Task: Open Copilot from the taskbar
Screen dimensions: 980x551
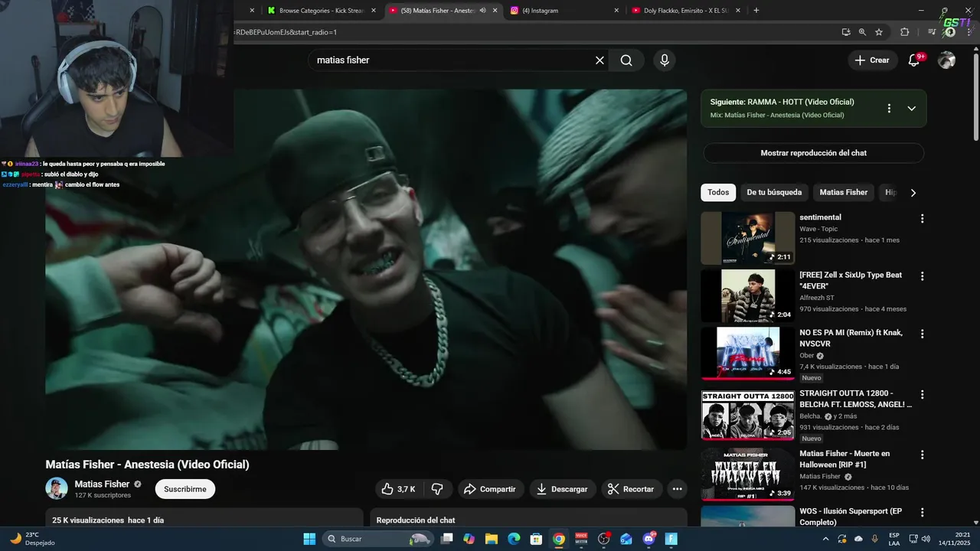Action: tap(469, 539)
